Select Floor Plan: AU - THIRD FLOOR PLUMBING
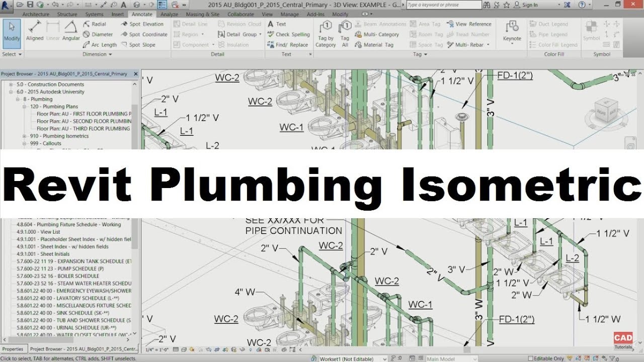644x362 pixels. pyautogui.click(x=83, y=129)
